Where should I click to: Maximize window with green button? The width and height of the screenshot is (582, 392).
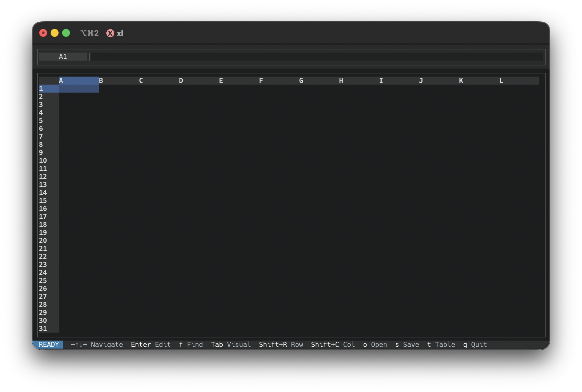click(66, 33)
